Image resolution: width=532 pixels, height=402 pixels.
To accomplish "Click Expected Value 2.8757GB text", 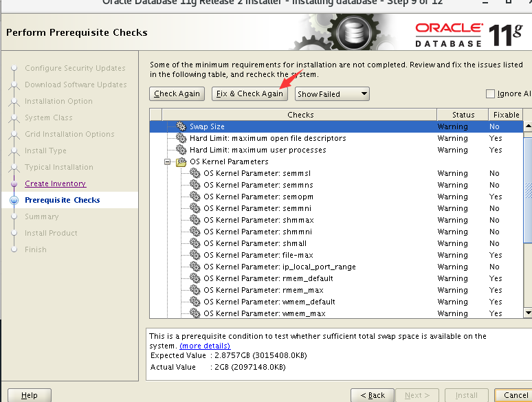I will tap(228, 355).
